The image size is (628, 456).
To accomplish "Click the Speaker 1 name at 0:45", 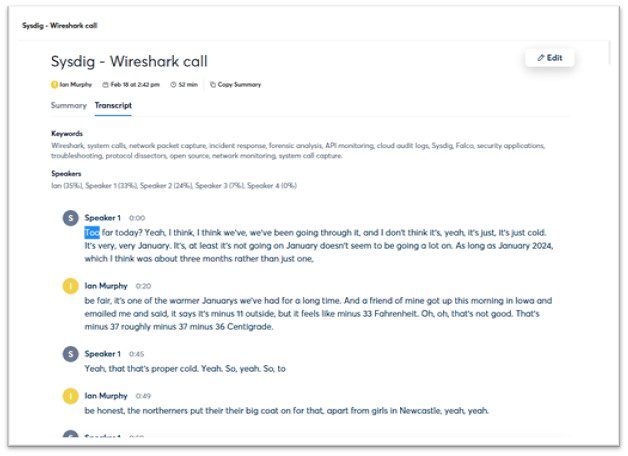I will pyautogui.click(x=103, y=354).
